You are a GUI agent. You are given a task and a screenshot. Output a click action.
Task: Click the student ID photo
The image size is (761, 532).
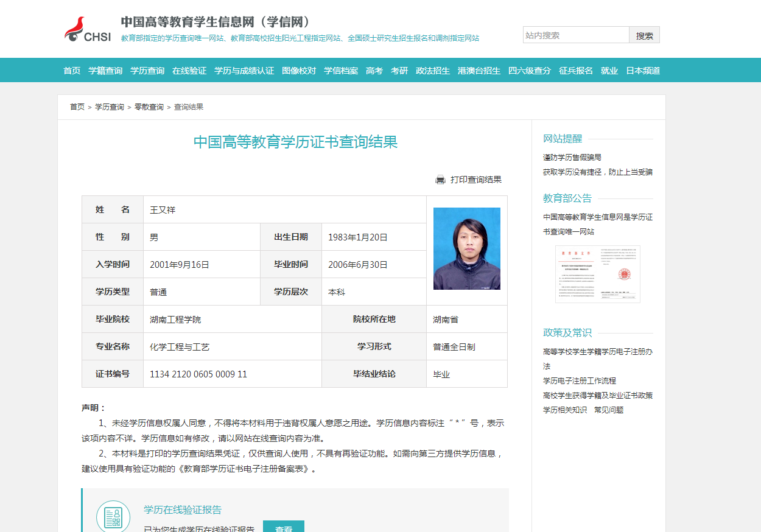467,248
